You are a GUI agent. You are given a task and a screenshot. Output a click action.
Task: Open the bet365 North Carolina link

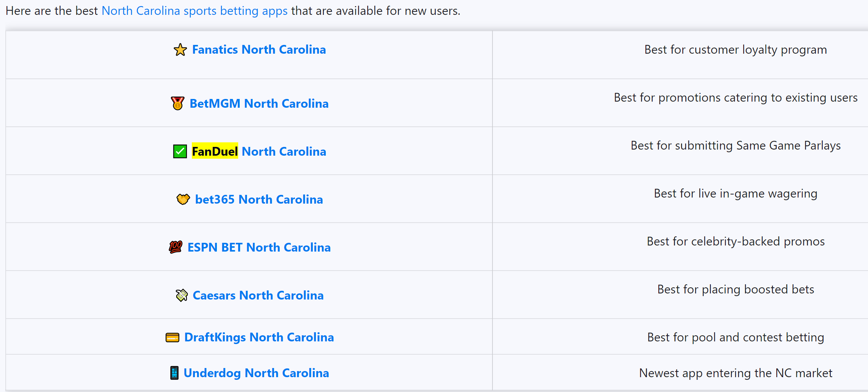tap(259, 199)
